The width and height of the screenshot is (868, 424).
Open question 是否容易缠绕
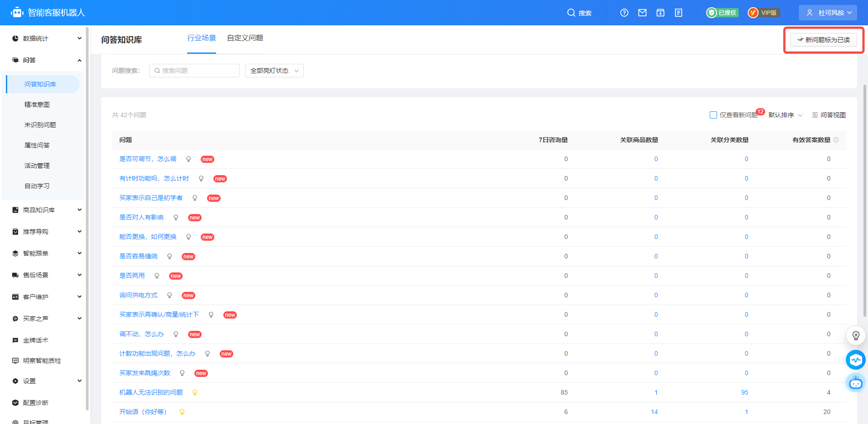[x=138, y=256]
